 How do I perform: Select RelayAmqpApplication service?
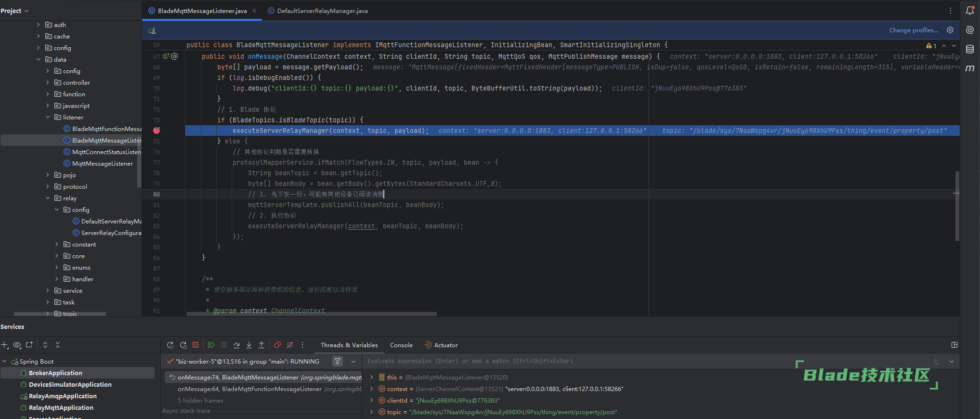tap(63, 396)
